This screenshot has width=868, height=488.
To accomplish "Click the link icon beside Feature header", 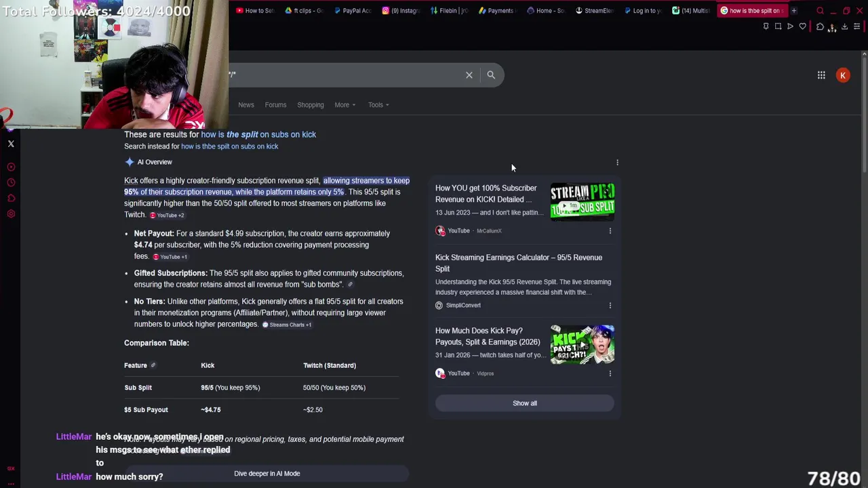I will [x=153, y=365].
